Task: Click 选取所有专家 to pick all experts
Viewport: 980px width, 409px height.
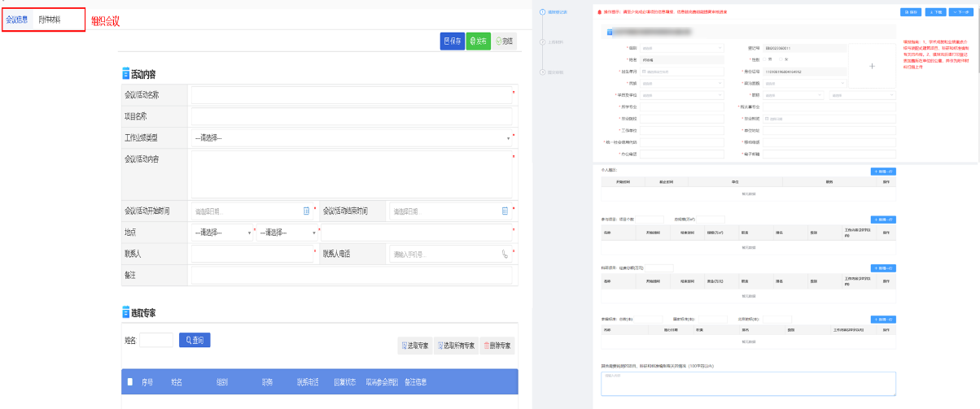Action: pyautogui.click(x=456, y=346)
